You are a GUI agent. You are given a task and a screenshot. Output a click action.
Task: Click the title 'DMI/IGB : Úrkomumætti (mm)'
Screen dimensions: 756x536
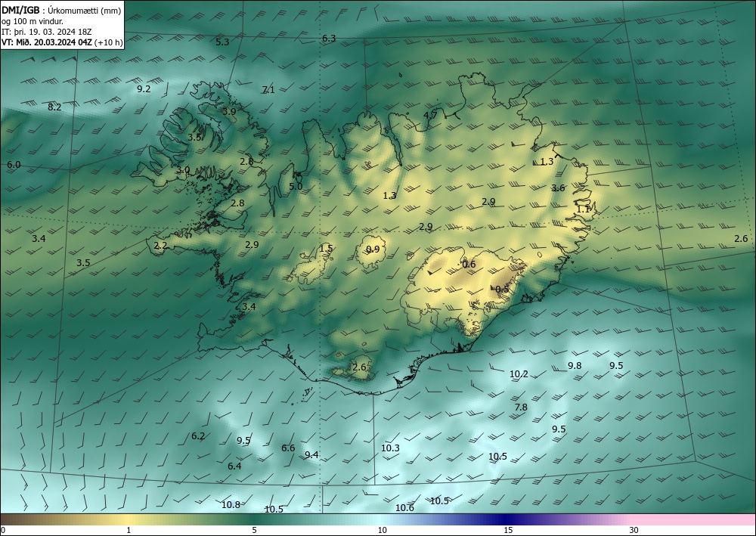(61, 11)
